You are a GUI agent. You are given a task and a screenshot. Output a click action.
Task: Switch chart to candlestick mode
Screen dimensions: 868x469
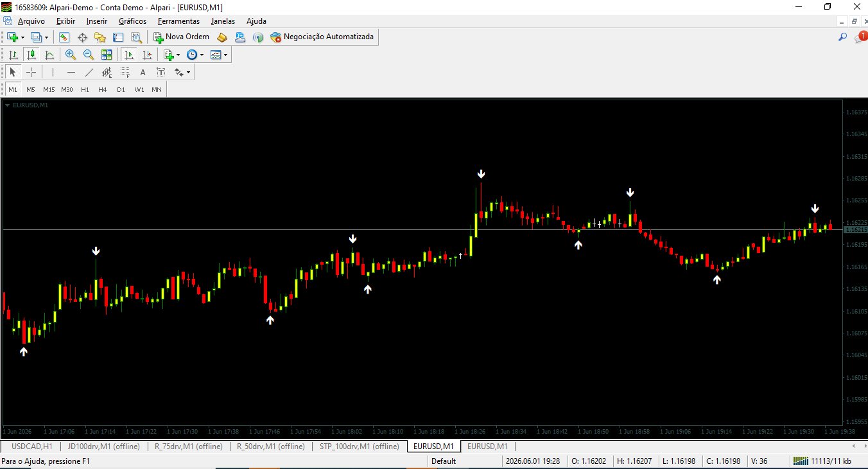(31, 55)
